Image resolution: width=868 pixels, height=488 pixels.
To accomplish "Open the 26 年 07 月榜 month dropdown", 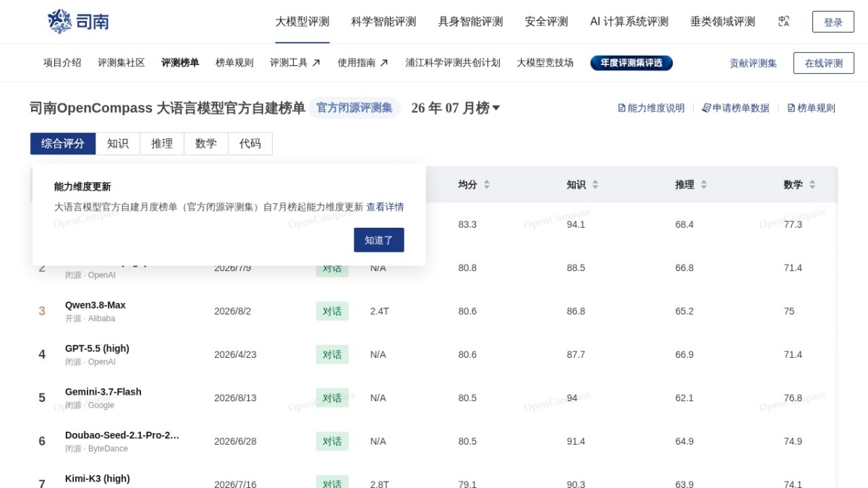I will pyautogui.click(x=456, y=108).
